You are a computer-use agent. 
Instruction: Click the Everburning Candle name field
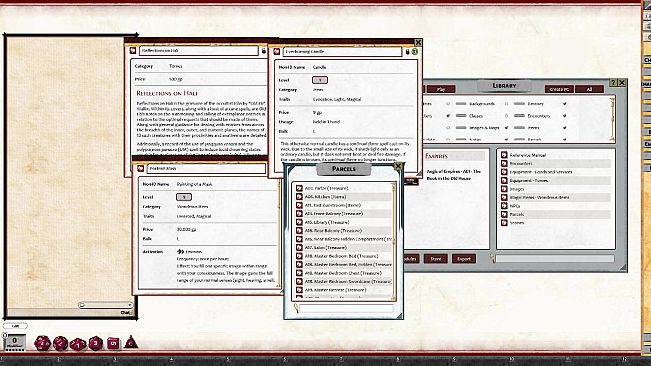pos(342,51)
